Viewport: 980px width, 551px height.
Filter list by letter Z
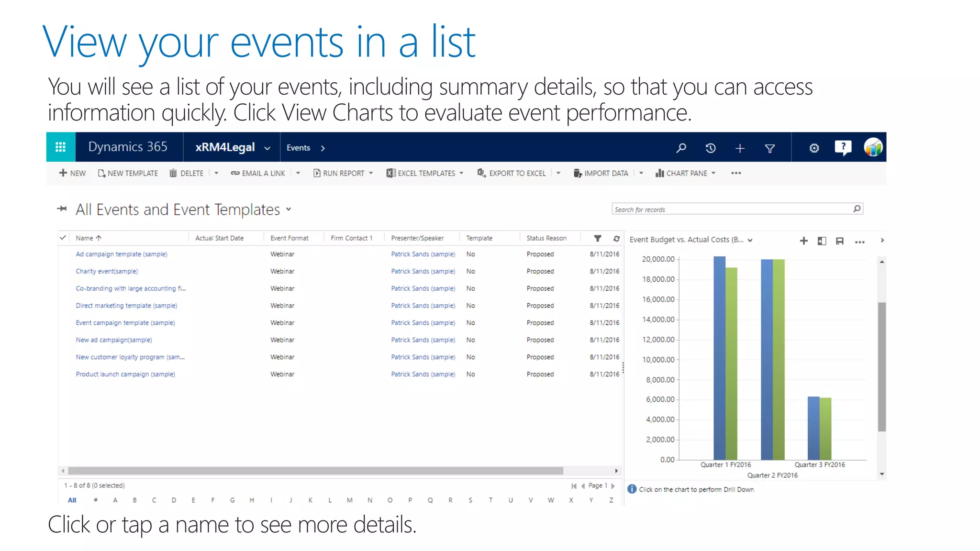click(611, 500)
